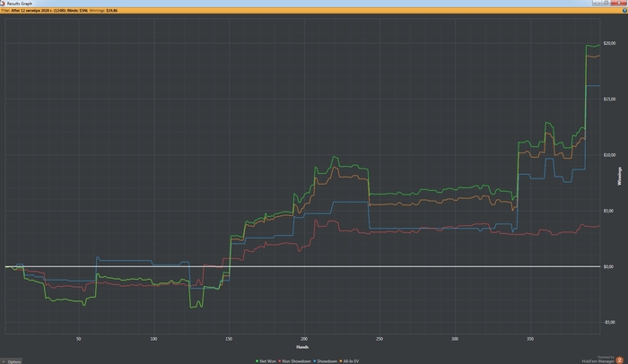Viewport: 628px width, 364px height.
Task: Click the $20,00 y-axis value
Action: 609,43
